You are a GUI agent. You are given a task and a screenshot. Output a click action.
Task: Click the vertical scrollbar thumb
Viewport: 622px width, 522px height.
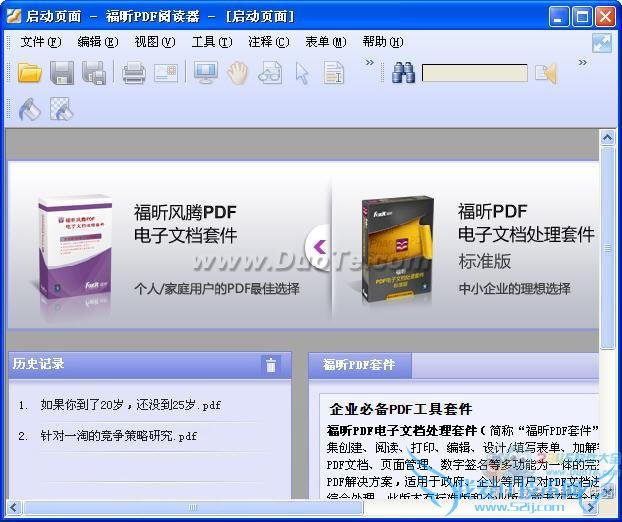pyautogui.click(x=607, y=248)
